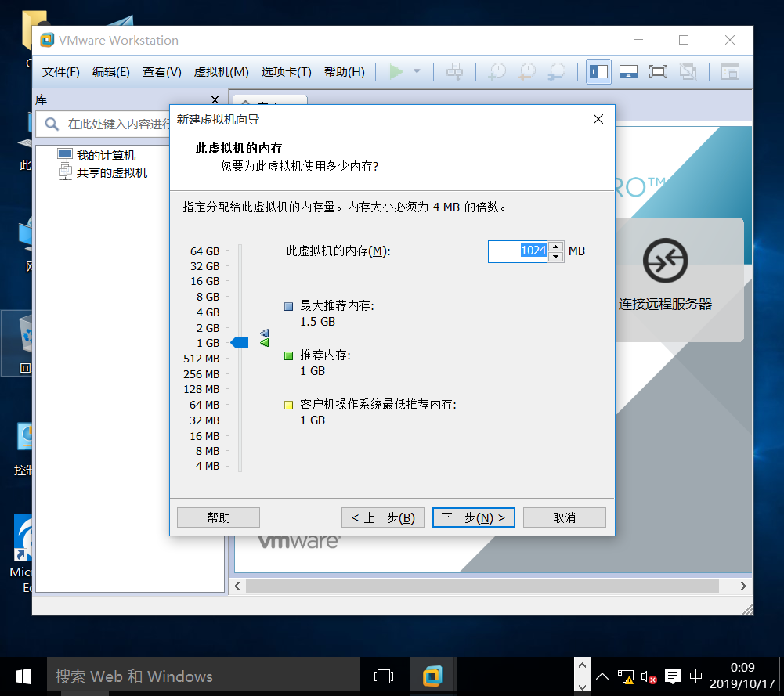Viewport: 784px width, 696px height.
Task: Click the thumbnail bar view icon
Action: click(628, 71)
